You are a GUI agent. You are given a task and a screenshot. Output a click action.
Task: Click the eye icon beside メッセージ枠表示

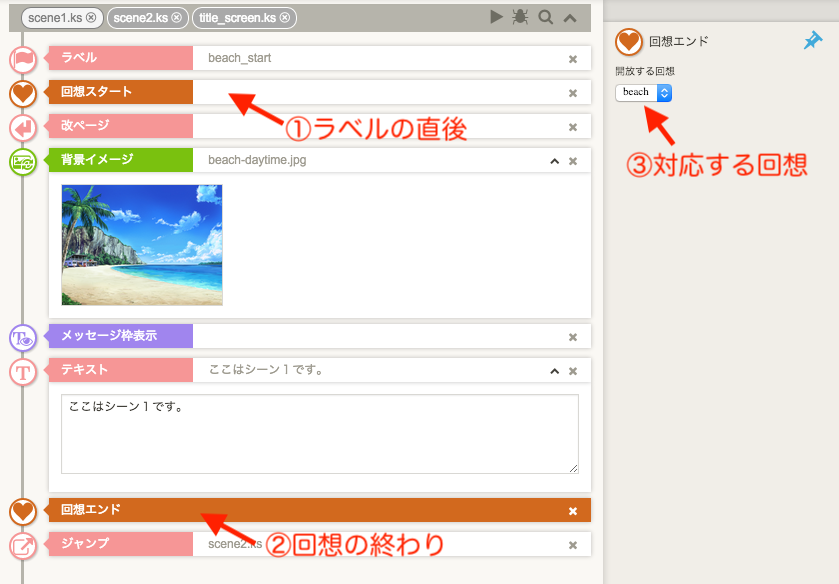[x=23, y=337]
